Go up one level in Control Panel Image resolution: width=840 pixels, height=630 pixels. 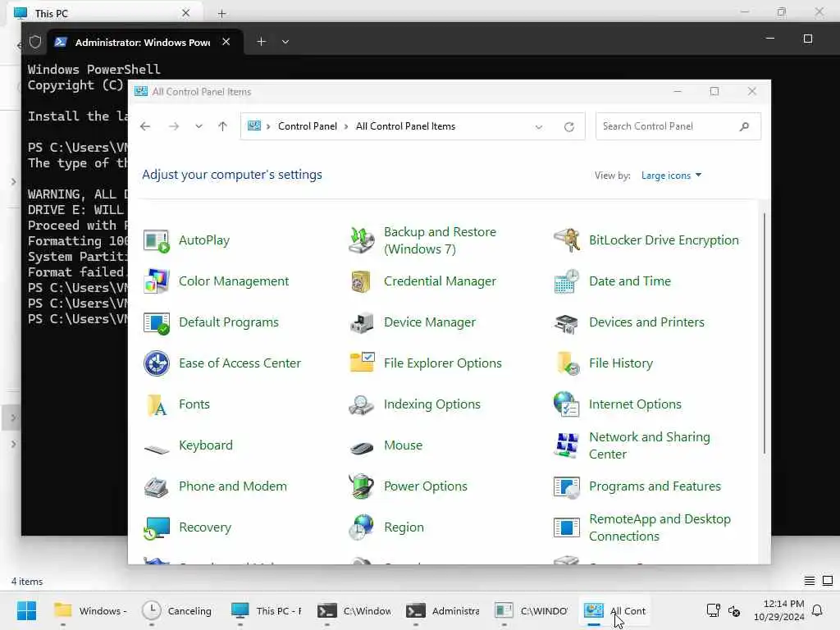(x=223, y=127)
